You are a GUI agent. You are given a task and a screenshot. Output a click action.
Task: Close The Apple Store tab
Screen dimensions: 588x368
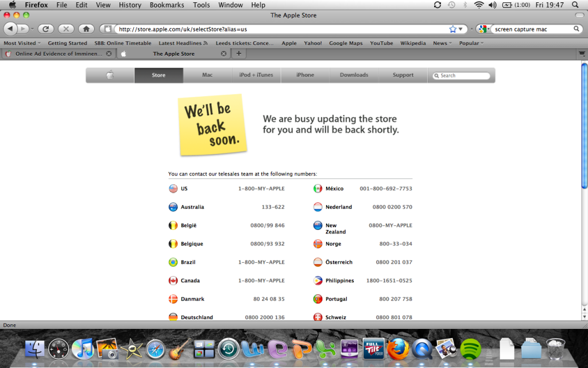(x=223, y=53)
